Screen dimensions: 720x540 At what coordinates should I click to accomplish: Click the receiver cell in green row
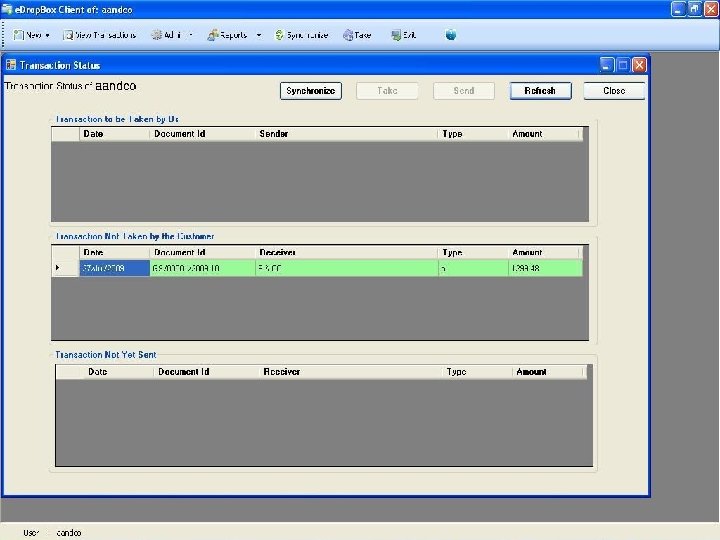[x=347, y=268]
